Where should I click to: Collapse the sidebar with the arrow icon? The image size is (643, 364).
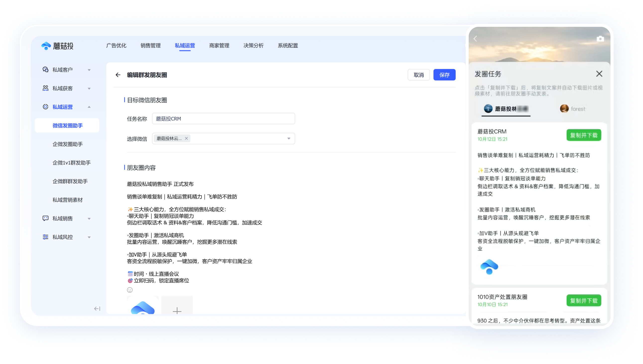point(97,309)
